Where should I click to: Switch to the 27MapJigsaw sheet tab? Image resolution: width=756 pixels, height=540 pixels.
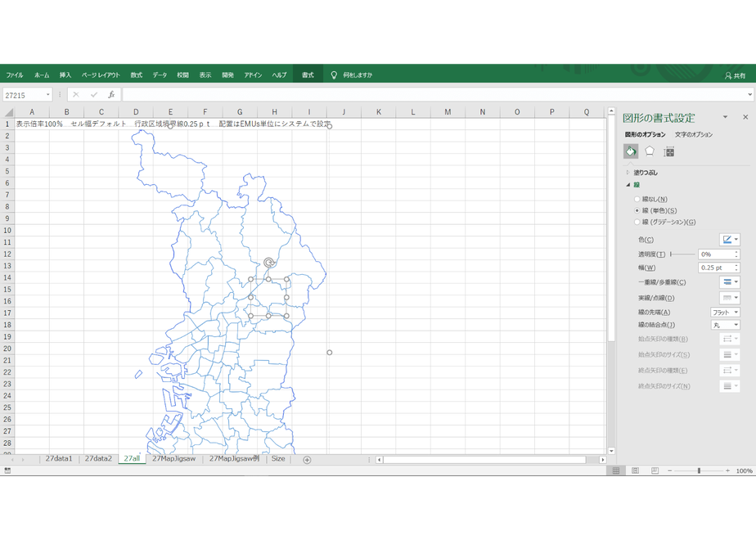[174, 459]
